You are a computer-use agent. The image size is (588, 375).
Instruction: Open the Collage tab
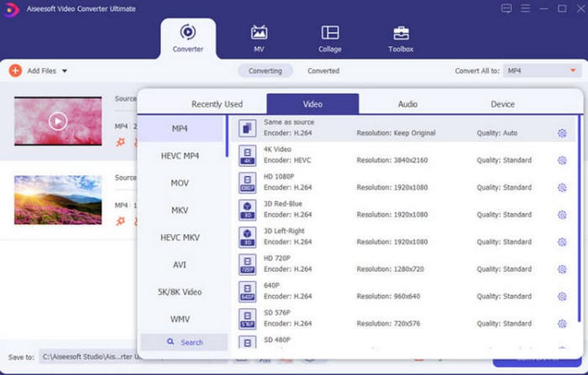click(330, 39)
